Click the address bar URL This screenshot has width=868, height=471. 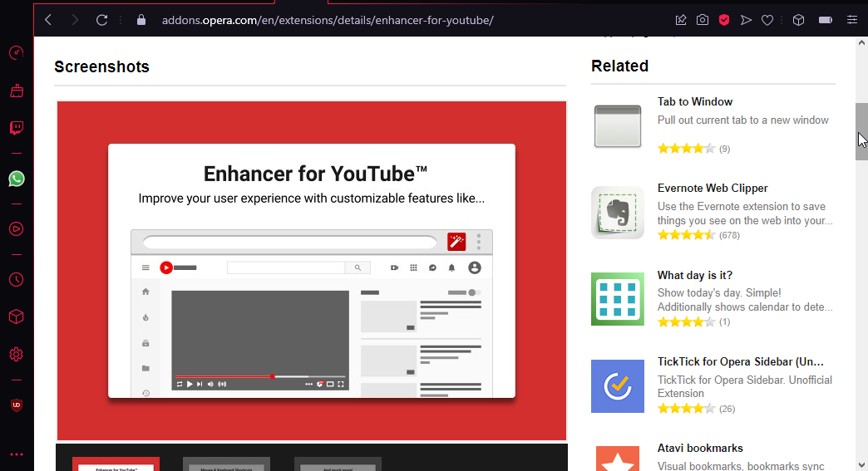[x=328, y=21]
